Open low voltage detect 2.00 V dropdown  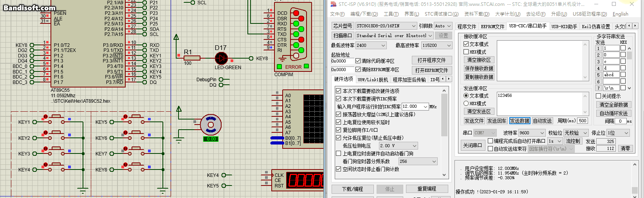[x=398, y=146]
